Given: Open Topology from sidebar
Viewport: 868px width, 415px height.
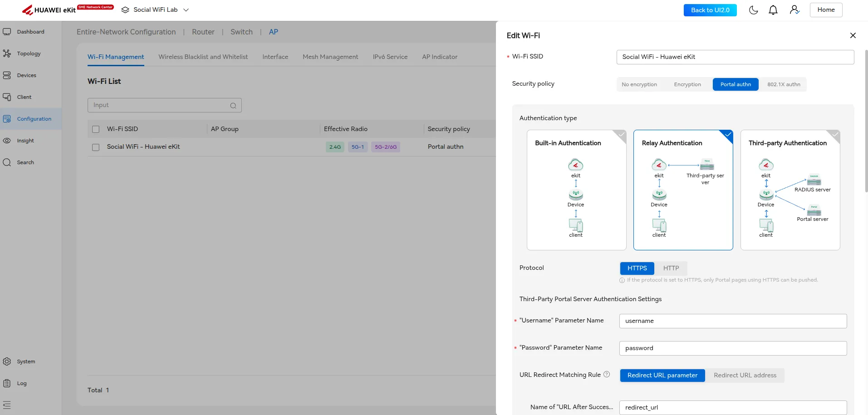Looking at the screenshot, I should [29, 54].
